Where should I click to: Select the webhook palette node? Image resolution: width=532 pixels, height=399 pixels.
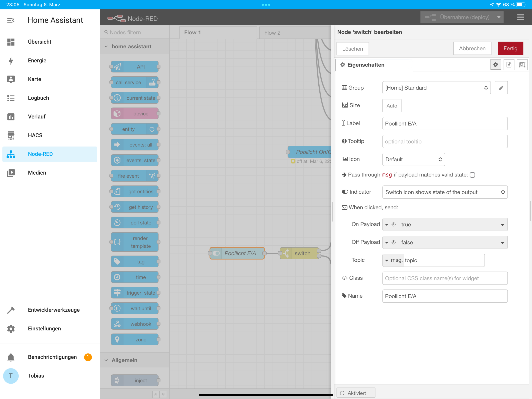pos(135,324)
